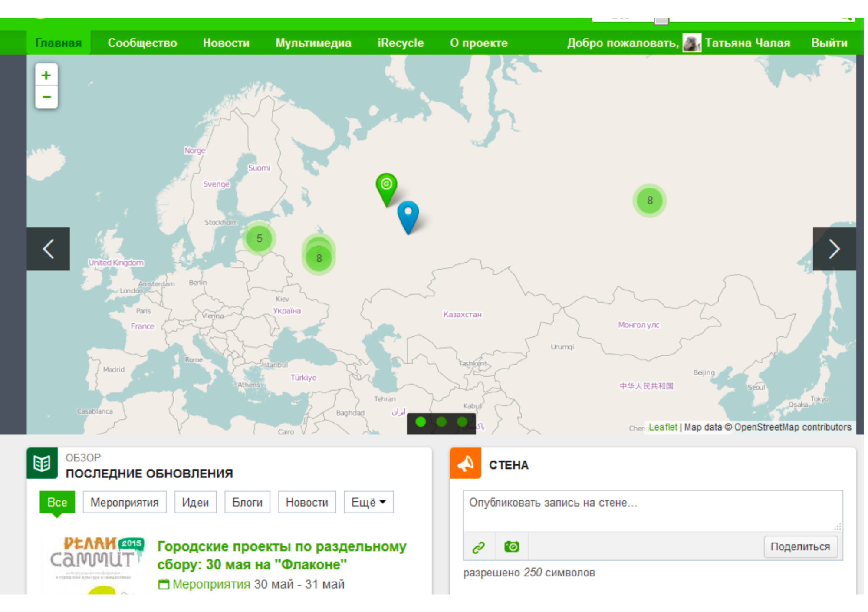Viewport: 868px width, 612px height.
Task: Go to previous slide with left arrow
Action: coord(48,249)
